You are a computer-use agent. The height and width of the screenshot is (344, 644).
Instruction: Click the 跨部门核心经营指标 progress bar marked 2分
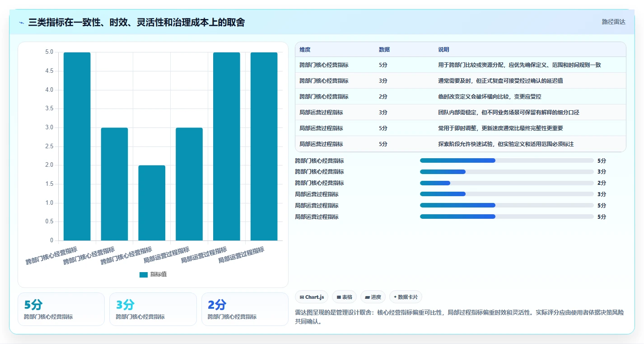click(507, 183)
